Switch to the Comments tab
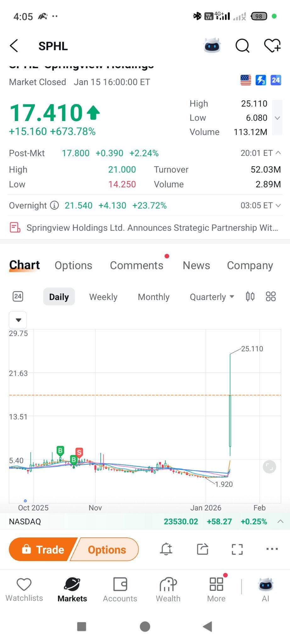 pyautogui.click(x=137, y=265)
